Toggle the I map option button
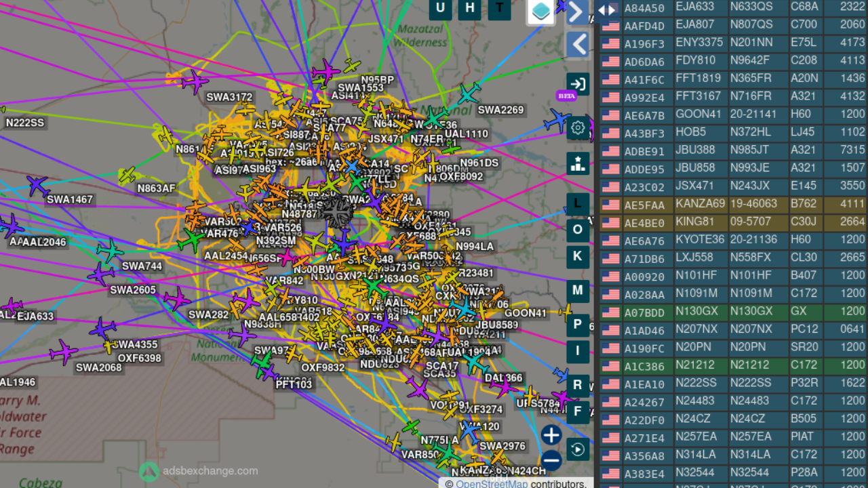868x488 pixels. click(x=578, y=351)
